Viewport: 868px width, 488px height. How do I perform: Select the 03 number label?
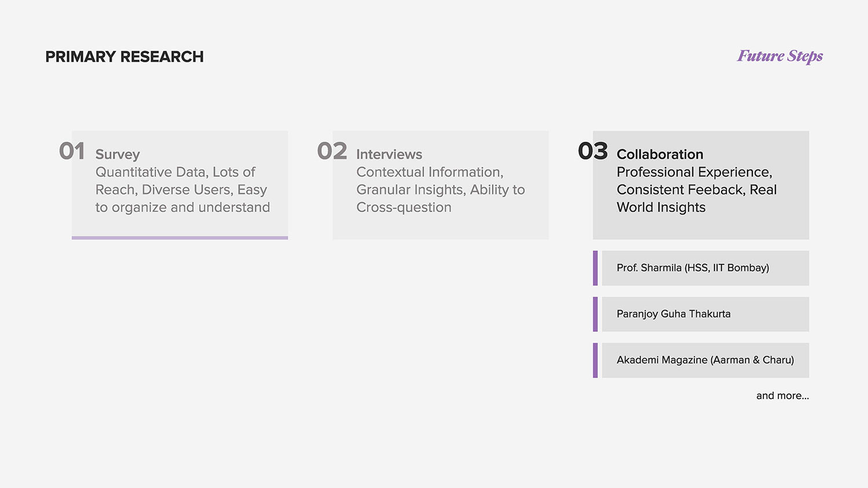593,151
